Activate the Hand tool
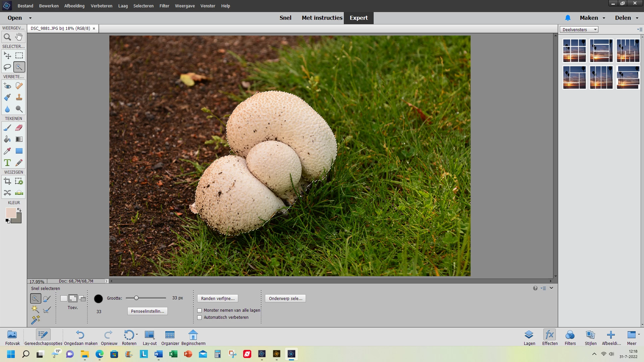The height and width of the screenshot is (362, 644). [x=19, y=37]
